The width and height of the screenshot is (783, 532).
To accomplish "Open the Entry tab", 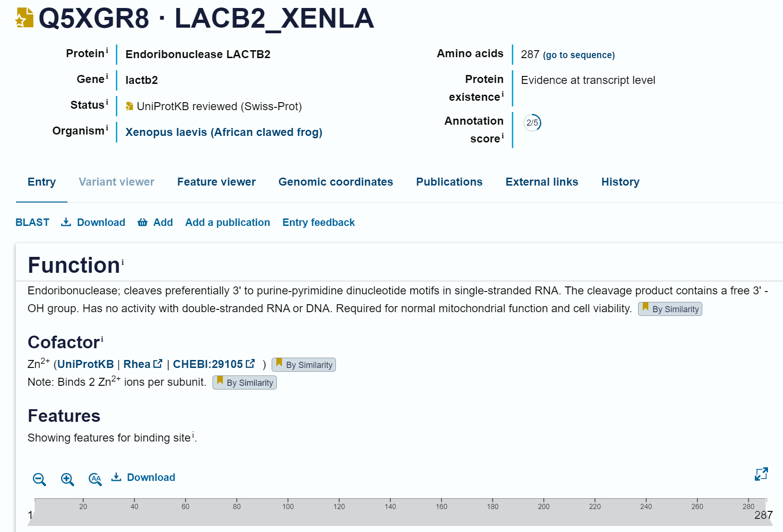I will click(x=42, y=182).
